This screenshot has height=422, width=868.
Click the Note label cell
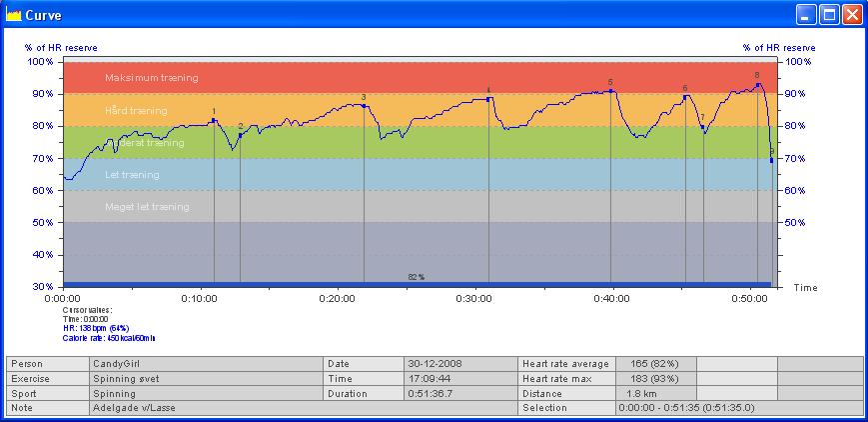[48, 408]
